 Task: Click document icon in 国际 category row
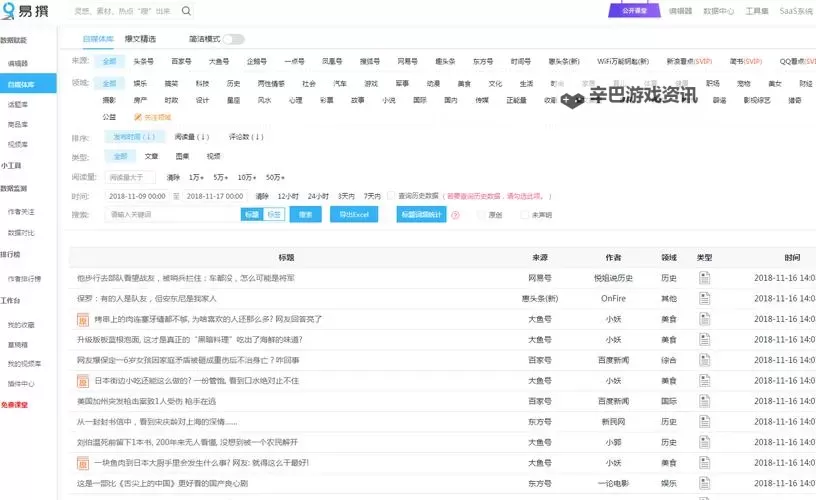pyautogui.click(x=704, y=401)
